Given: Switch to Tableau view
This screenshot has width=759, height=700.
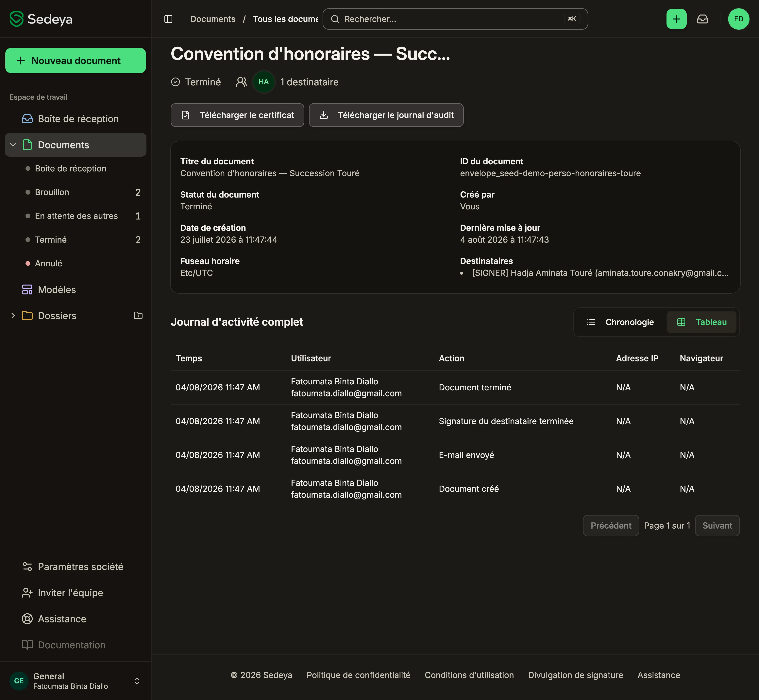Looking at the screenshot, I should point(701,322).
